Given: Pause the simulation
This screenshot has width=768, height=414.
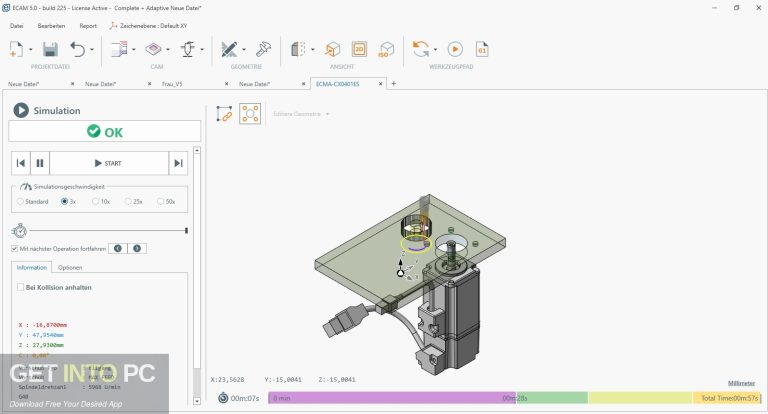Looking at the screenshot, I should 40,163.
